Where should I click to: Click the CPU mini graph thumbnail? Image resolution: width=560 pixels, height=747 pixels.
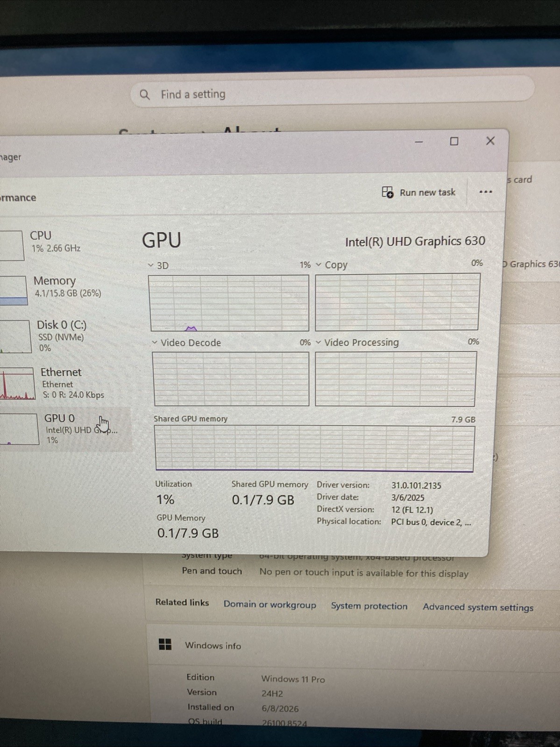11,245
